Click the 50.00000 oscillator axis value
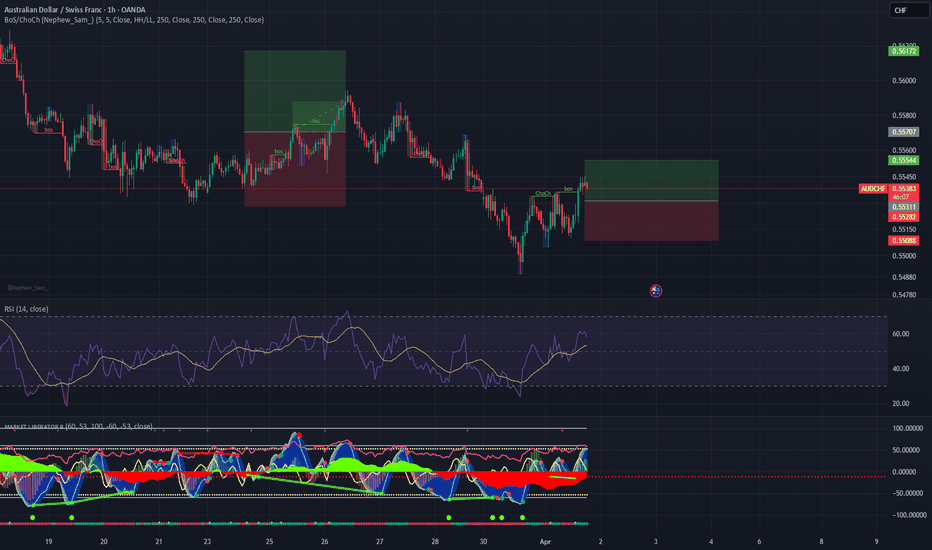932x550 pixels. [908, 450]
